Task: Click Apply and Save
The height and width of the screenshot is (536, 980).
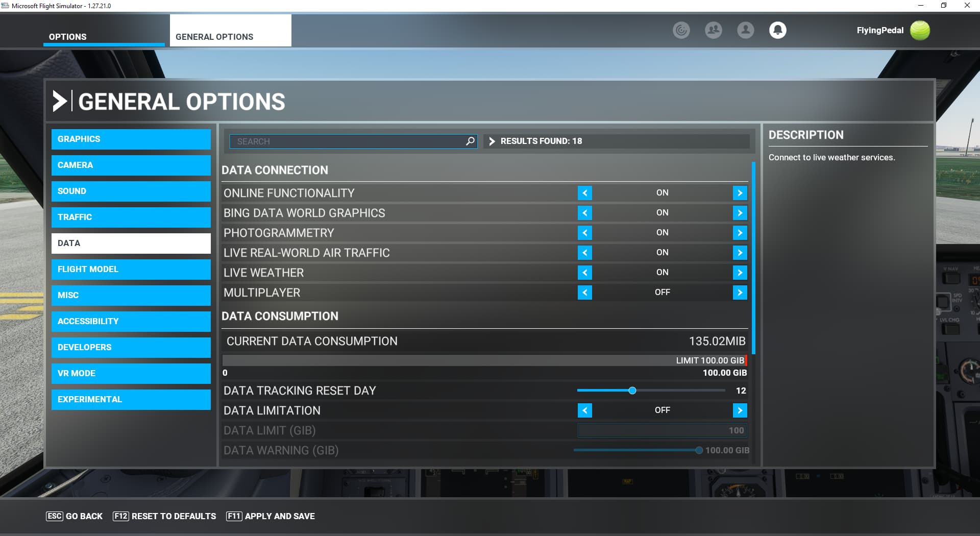Action: coord(271,516)
